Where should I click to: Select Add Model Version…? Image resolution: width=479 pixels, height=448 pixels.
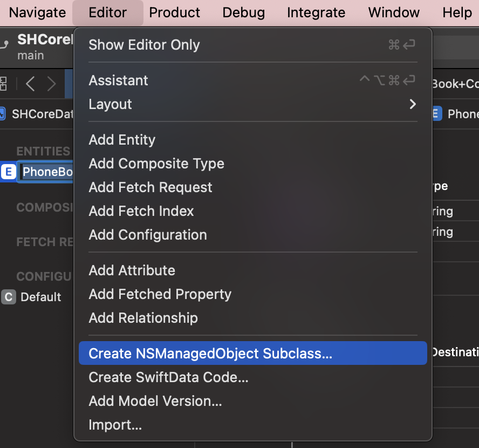point(155,401)
